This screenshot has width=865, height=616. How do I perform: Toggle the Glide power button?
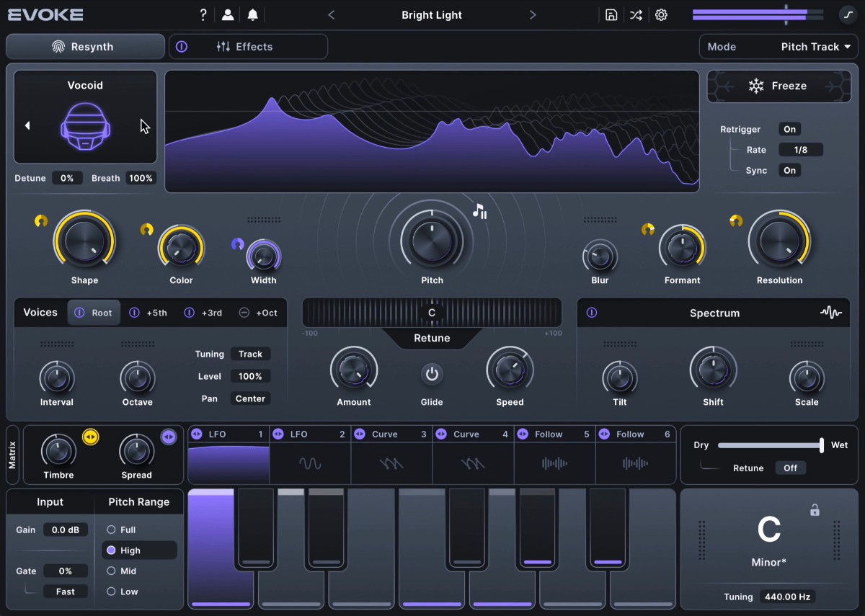432,374
